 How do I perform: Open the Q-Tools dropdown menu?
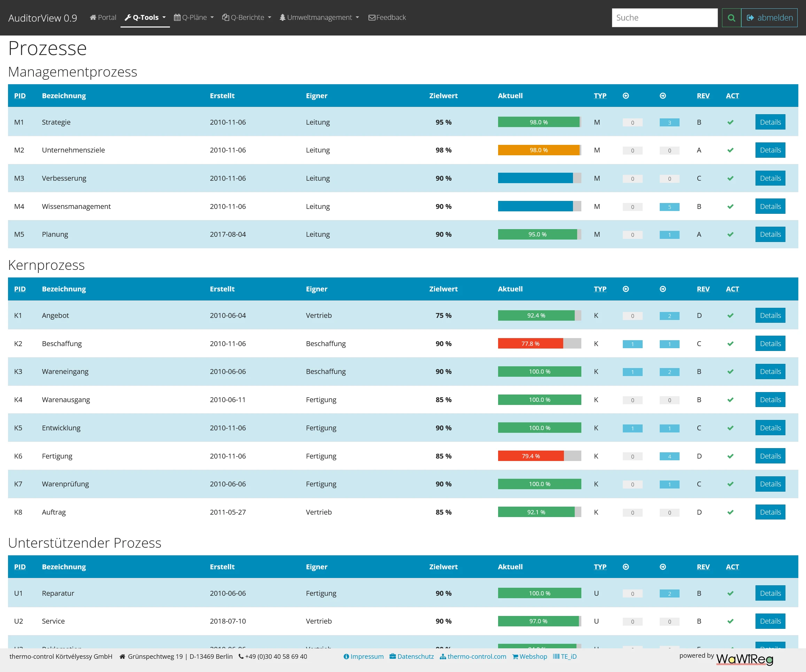[x=145, y=17]
